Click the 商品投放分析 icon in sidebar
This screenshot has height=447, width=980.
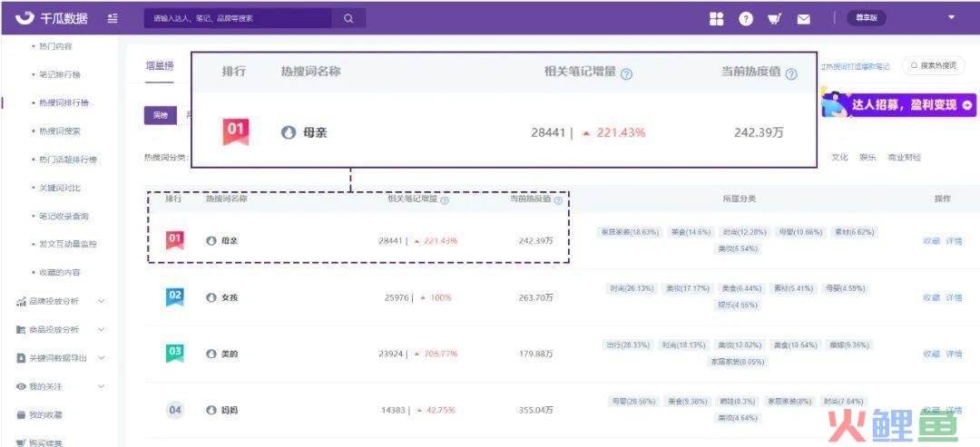(x=21, y=330)
